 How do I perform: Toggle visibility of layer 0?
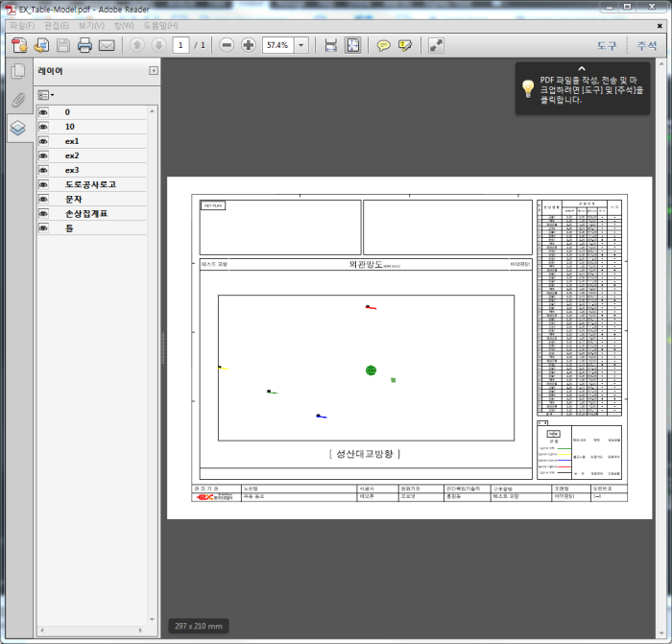(43, 112)
